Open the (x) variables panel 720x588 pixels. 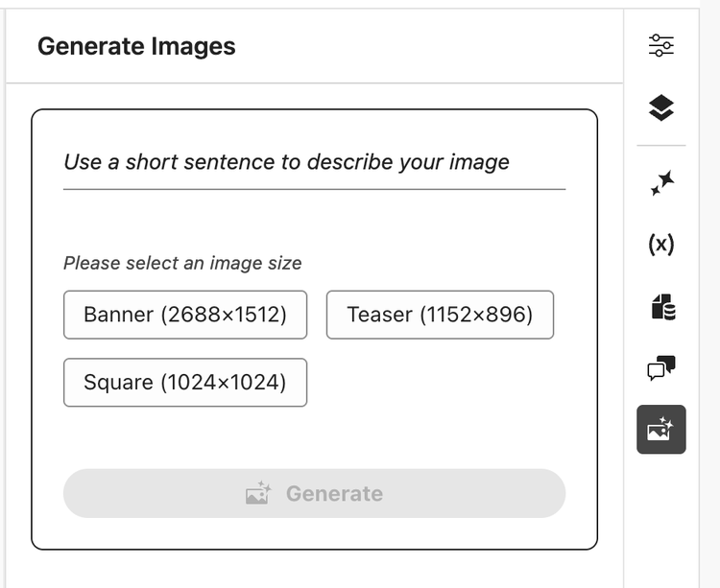660,245
